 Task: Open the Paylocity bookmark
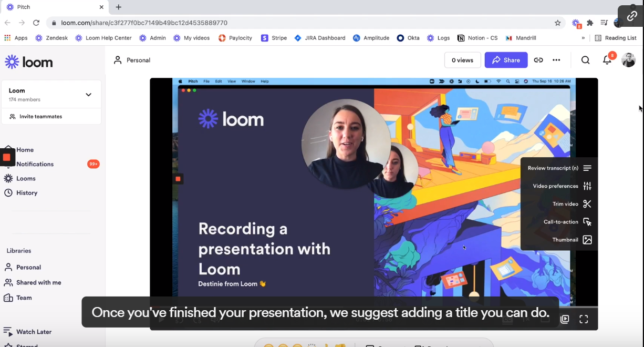point(235,38)
